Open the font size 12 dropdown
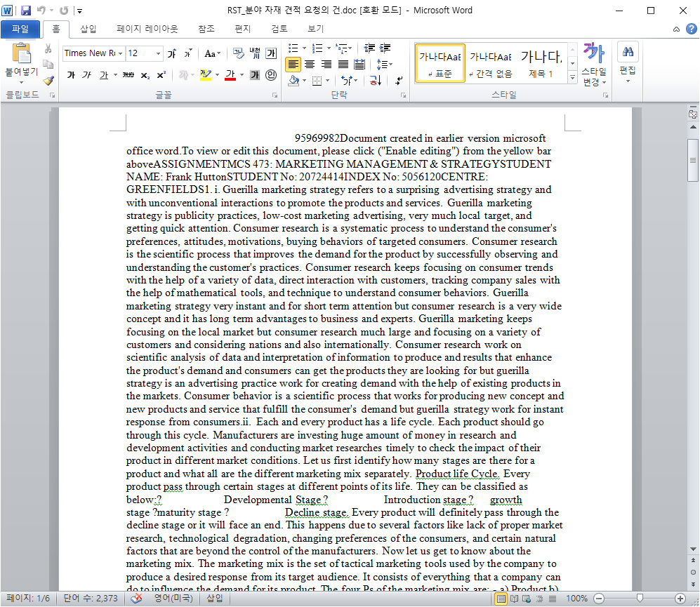The image size is (700, 607). coord(158,53)
